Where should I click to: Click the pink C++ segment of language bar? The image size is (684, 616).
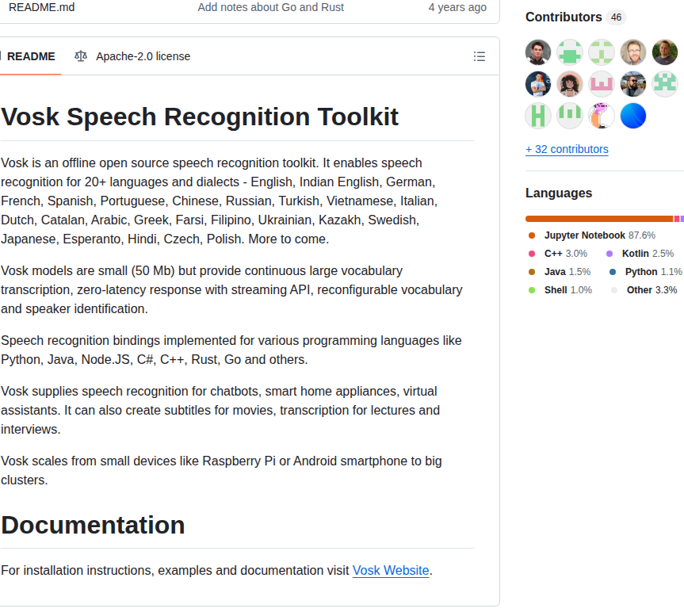pyautogui.click(x=677, y=219)
